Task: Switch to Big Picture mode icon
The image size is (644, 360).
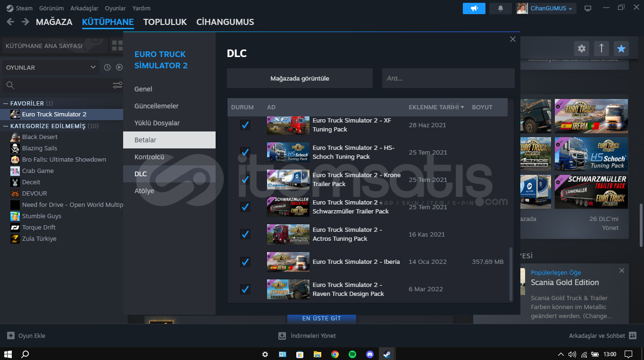Action: pyautogui.click(x=587, y=8)
